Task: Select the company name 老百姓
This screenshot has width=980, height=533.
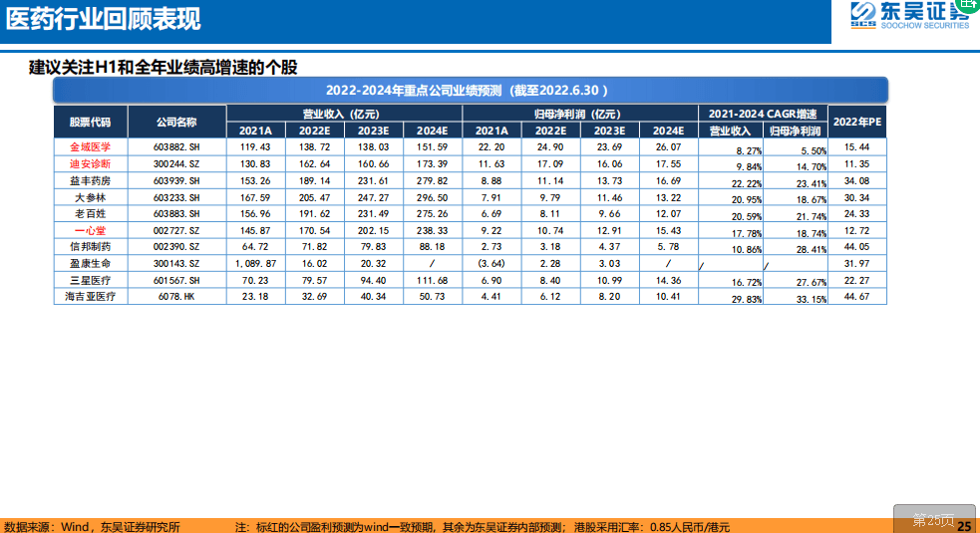Action: 90,214
